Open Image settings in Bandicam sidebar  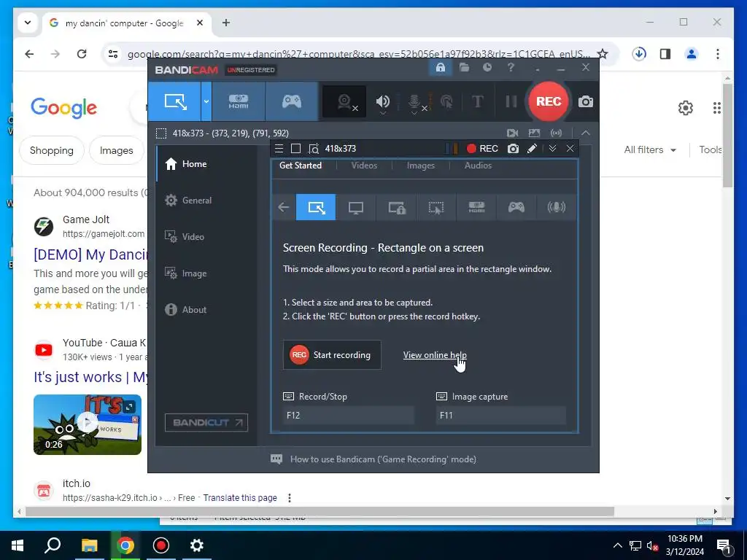206,273
